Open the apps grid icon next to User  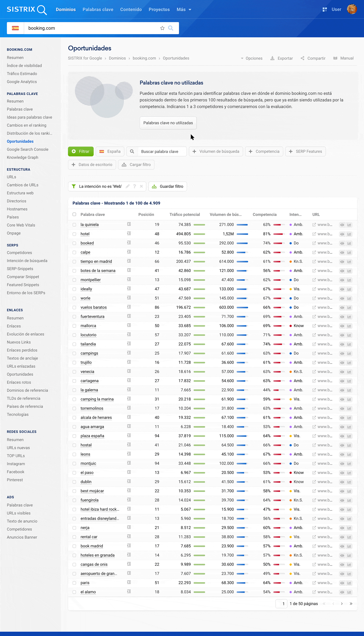[325, 9]
